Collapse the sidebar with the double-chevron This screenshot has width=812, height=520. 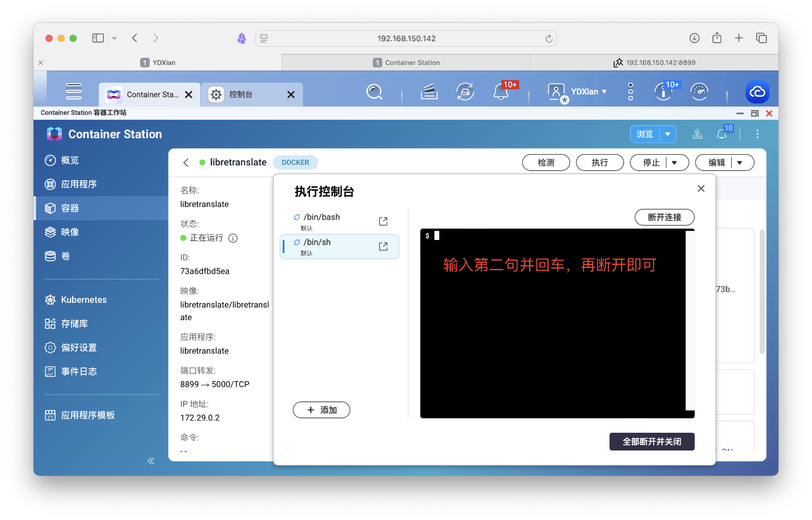(151, 460)
